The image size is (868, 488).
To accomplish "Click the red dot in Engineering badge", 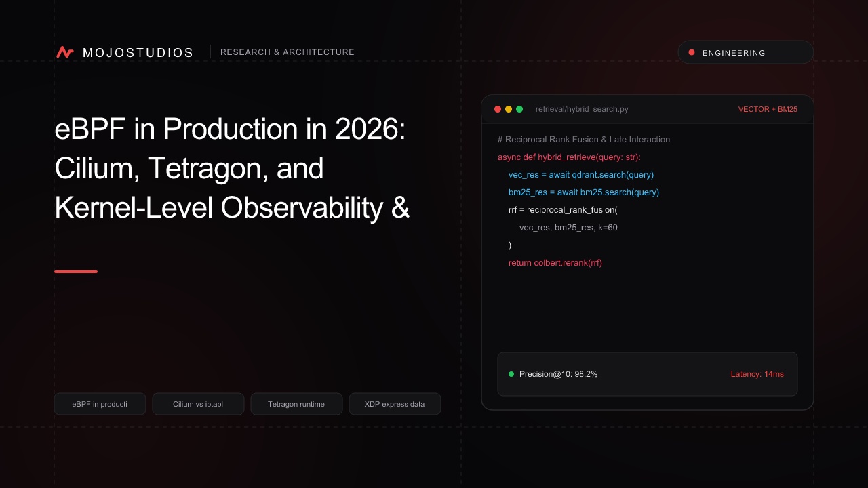I will 692,52.
